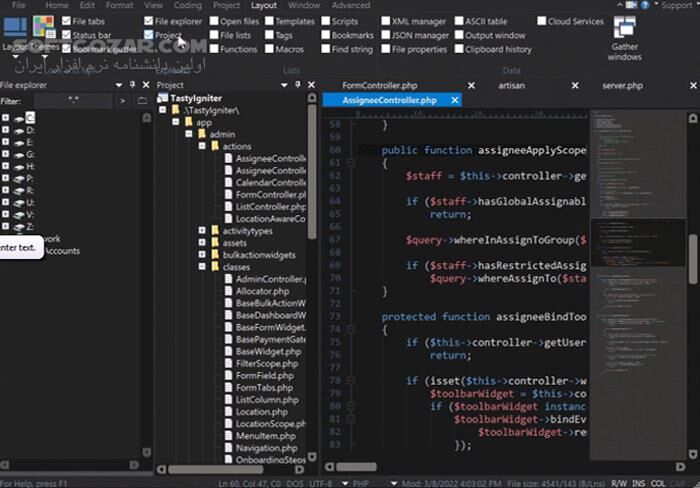This screenshot has width=700, height=488.
Task: Open the Support link in the top right
Action: click(x=676, y=5)
